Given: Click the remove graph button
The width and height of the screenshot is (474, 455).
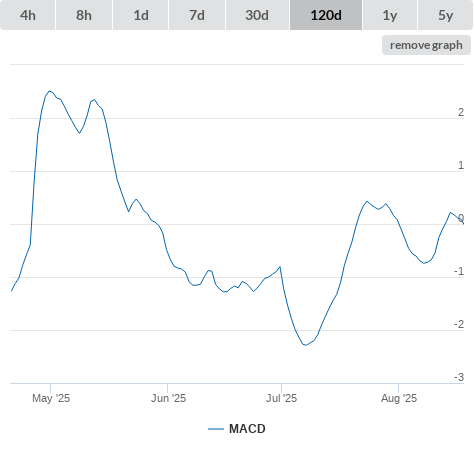Looking at the screenshot, I should pos(426,45).
